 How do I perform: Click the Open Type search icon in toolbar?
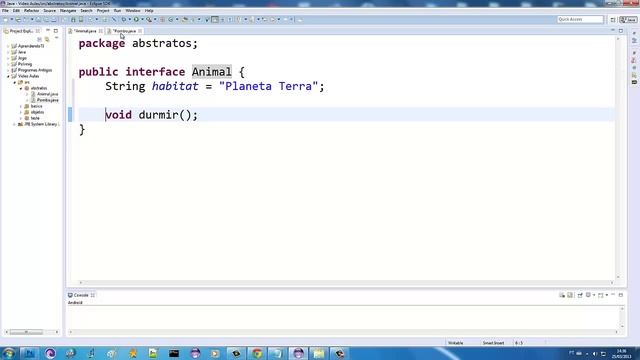tap(185, 20)
